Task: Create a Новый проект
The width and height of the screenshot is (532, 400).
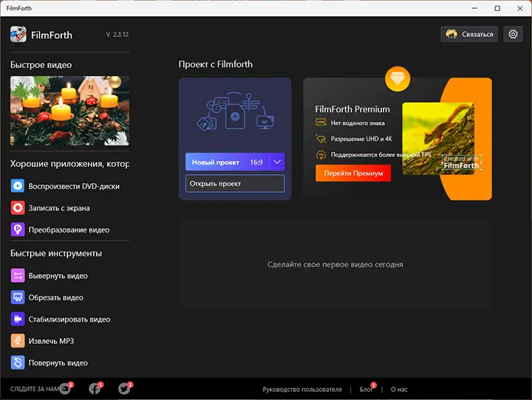Action: 216,162
